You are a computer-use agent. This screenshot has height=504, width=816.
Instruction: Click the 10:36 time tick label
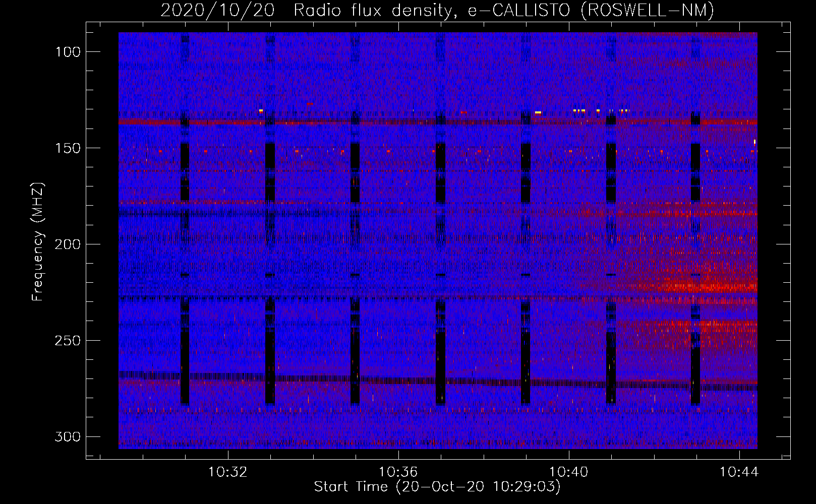(x=398, y=472)
